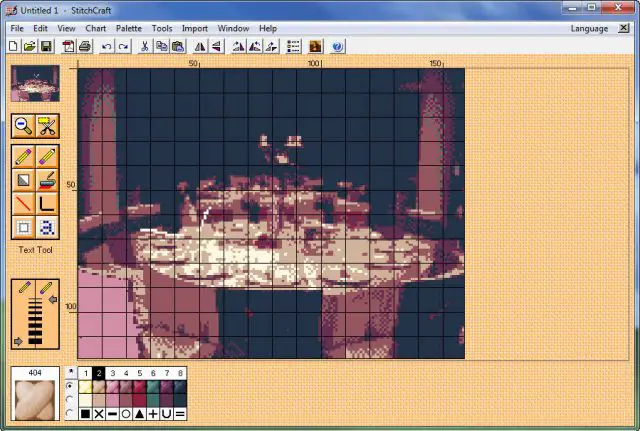This screenshot has width=640, height=431.
Task: Pick the navy blue flat color swatch
Action: (x=180, y=400)
